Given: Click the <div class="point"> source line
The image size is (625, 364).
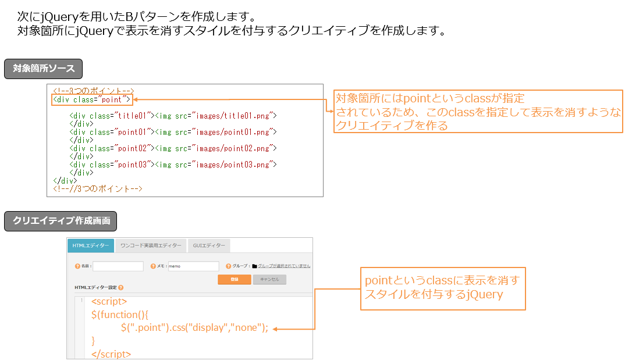Looking at the screenshot, I should click(x=92, y=99).
